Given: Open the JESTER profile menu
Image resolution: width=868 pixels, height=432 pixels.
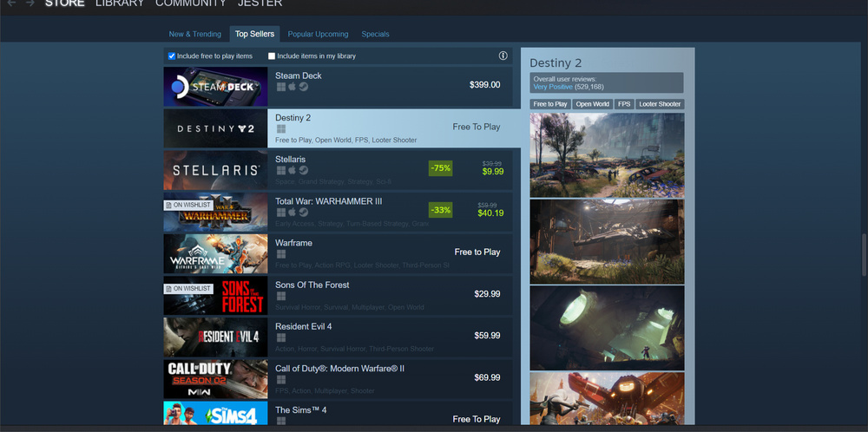Looking at the screenshot, I should pyautogui.click(x=260, y=3).
